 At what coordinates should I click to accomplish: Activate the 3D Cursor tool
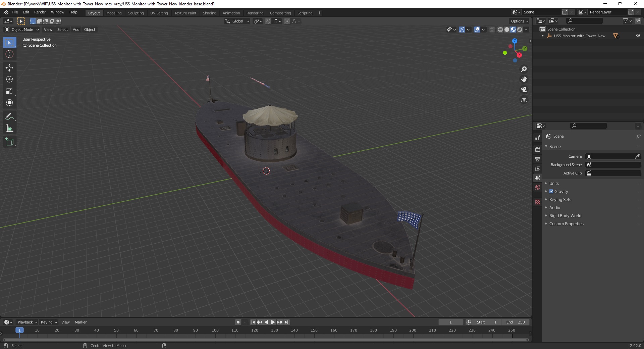9,54
